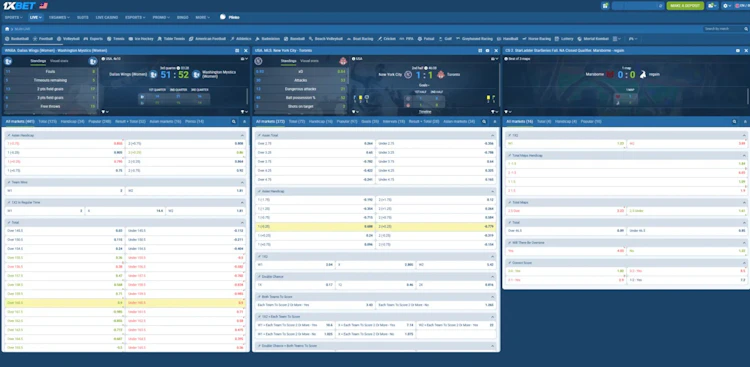Viewport: 750px width, 367px height.
Task: Select the Tennis sport filter
Action: (116, 39)
